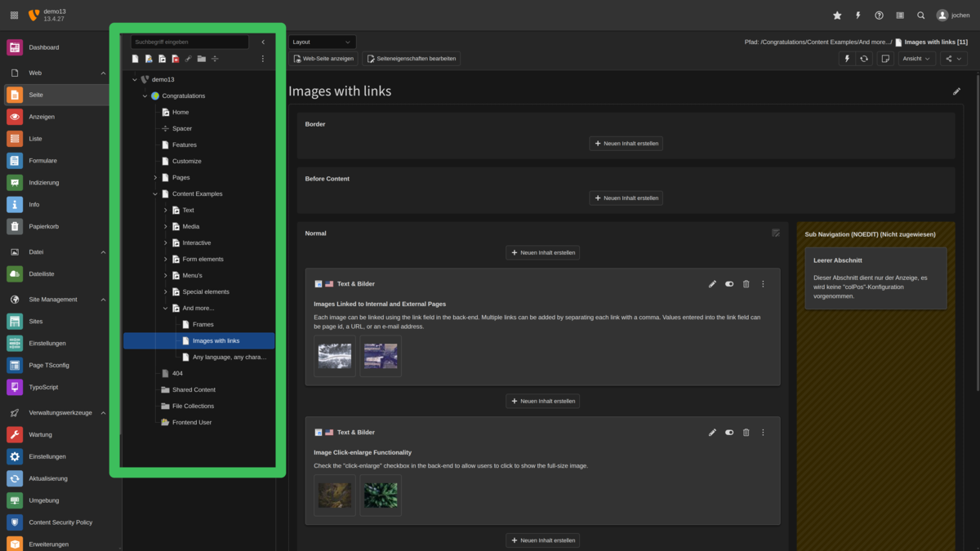The width and height of the screenshot is (980, 551).
Task: Toggle visibility of second Text & Bilder element
Action: click(729, 433)
